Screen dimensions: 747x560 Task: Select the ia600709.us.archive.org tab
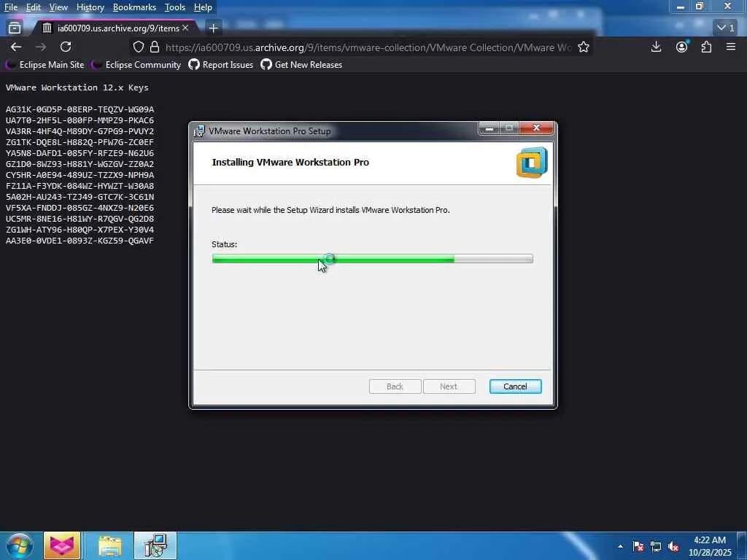click(115, 28)
